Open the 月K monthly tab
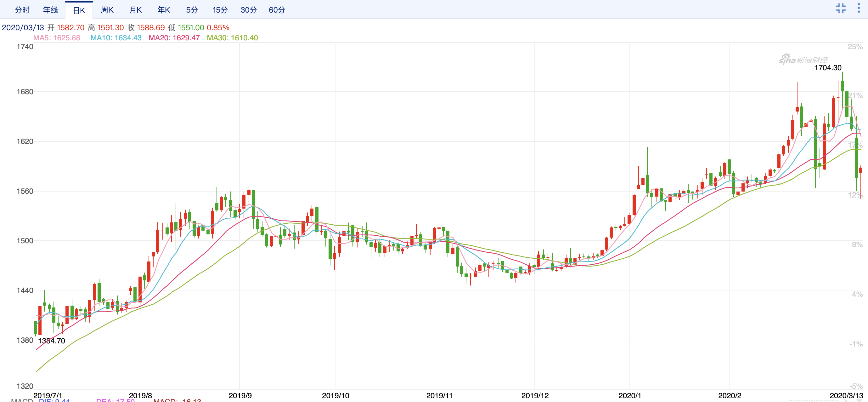The width and height of the screenshot is (868, 402). coord(135,10)
